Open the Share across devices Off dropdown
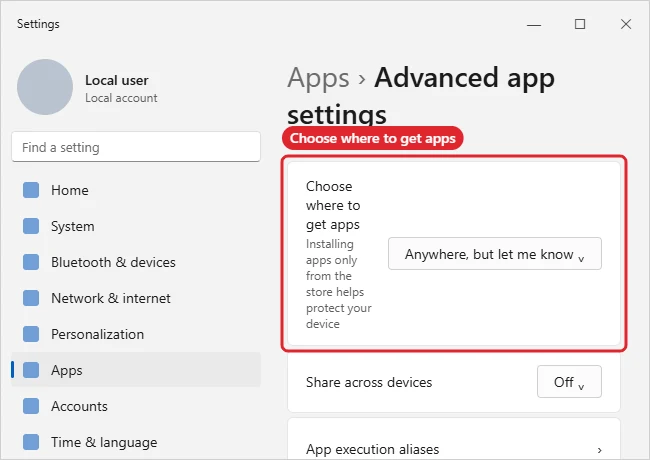 [x=569, y=382]
